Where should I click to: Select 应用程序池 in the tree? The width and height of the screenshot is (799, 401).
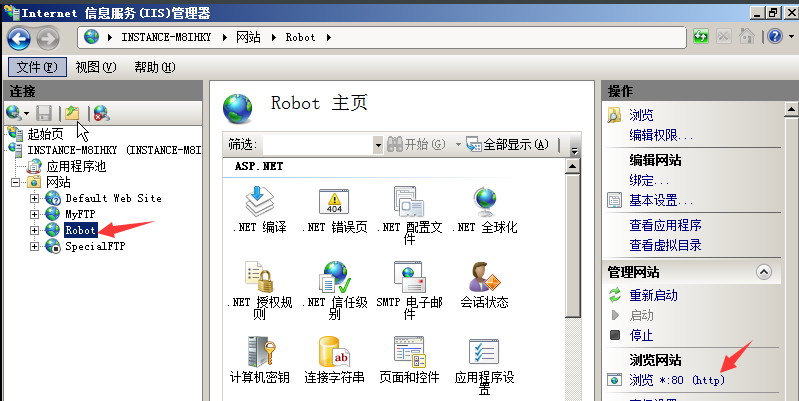(76, 166)
